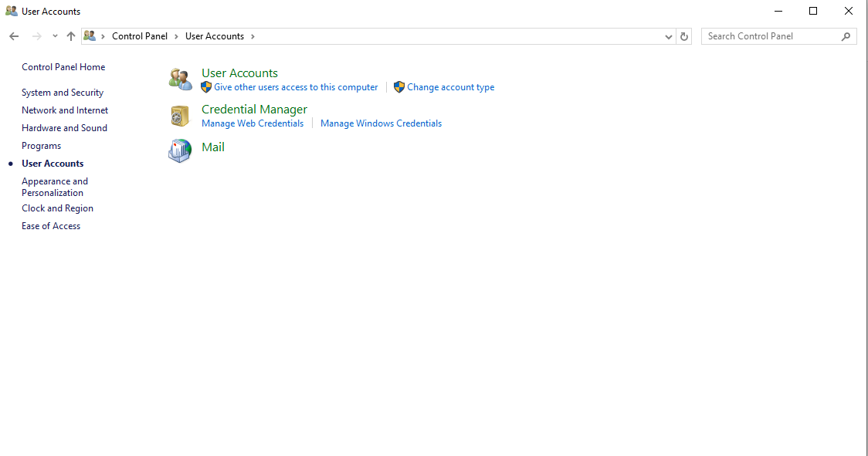Go up one level with Up arrow
868x456 pixels.
[x=71, y=36]
